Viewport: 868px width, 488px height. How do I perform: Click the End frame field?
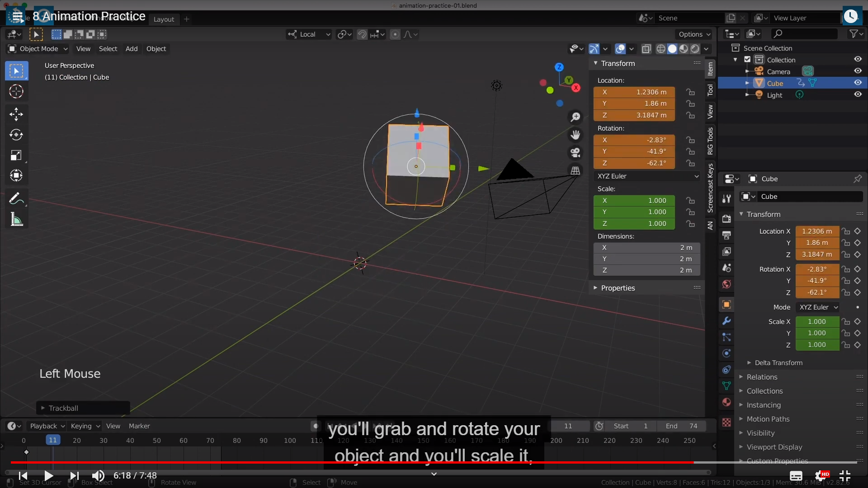pyautogui.click(x=682, y=426)
